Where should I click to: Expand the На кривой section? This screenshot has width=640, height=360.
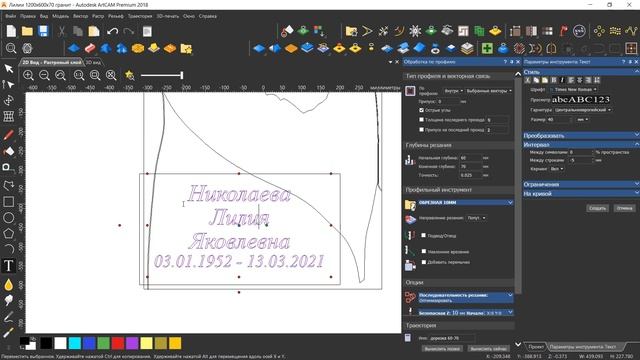[581, 193]
